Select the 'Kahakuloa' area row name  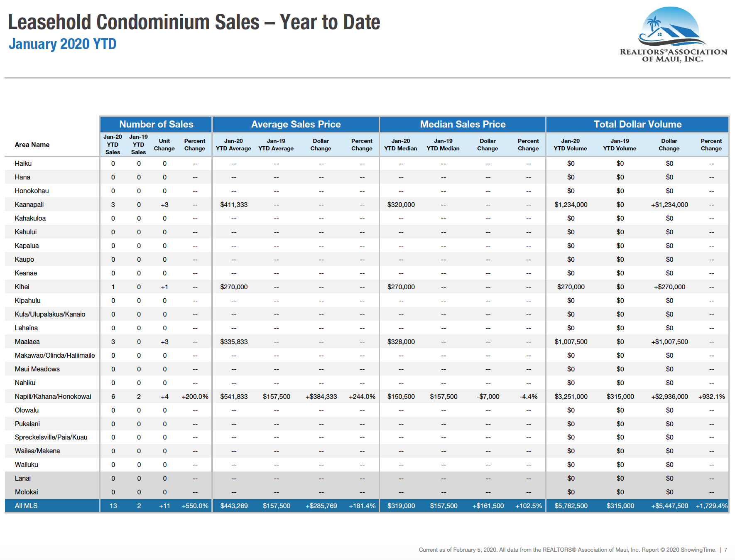[x=30, y=218]
